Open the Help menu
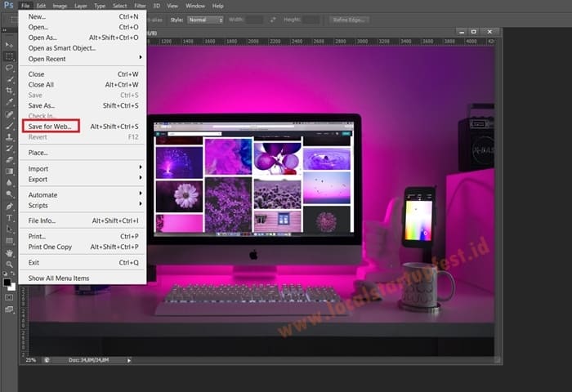The image size is (572, 392). pyautogui.click(x=218, y=6)
